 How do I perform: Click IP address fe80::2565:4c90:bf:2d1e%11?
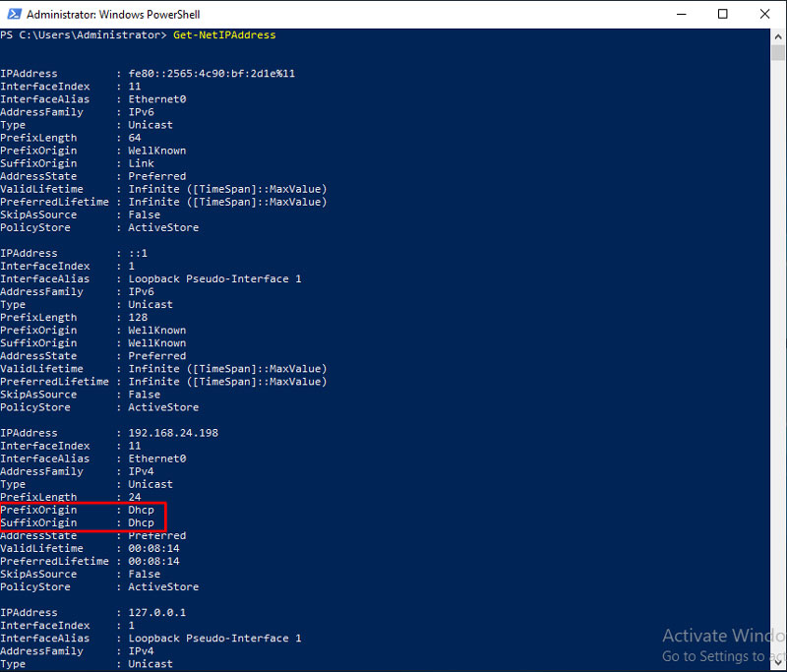point(212,74)
